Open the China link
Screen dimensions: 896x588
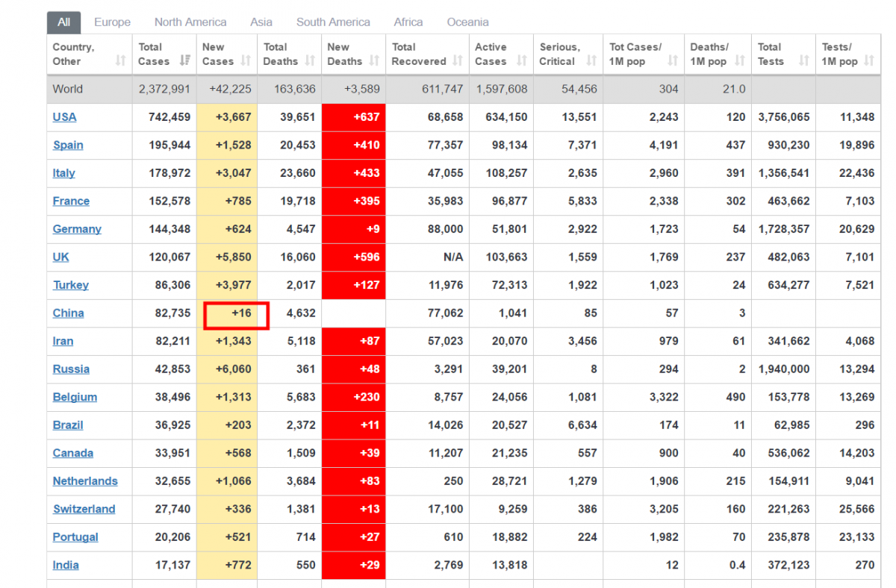68,313
